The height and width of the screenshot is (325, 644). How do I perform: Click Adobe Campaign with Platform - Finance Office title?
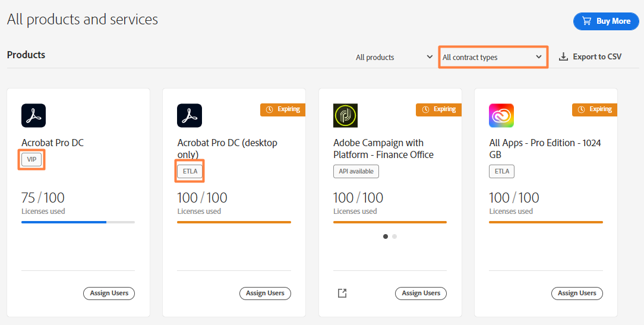click(x=383, y=149)
